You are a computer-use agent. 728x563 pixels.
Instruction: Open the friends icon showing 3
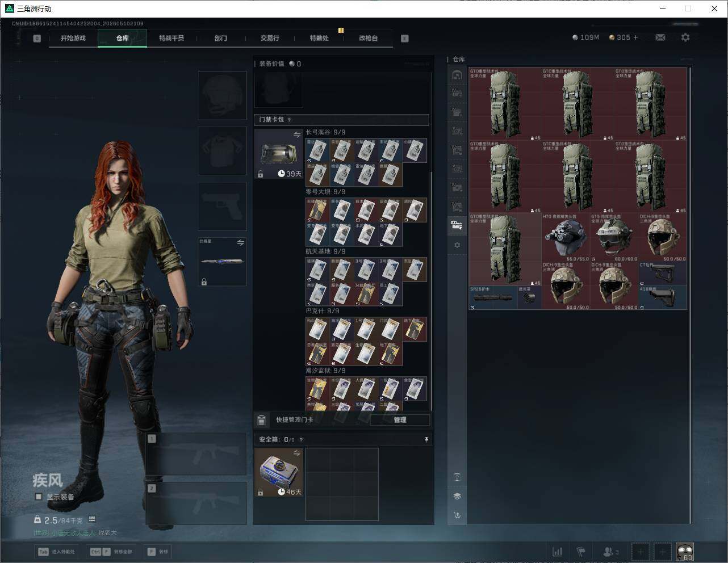coord(611,552)
